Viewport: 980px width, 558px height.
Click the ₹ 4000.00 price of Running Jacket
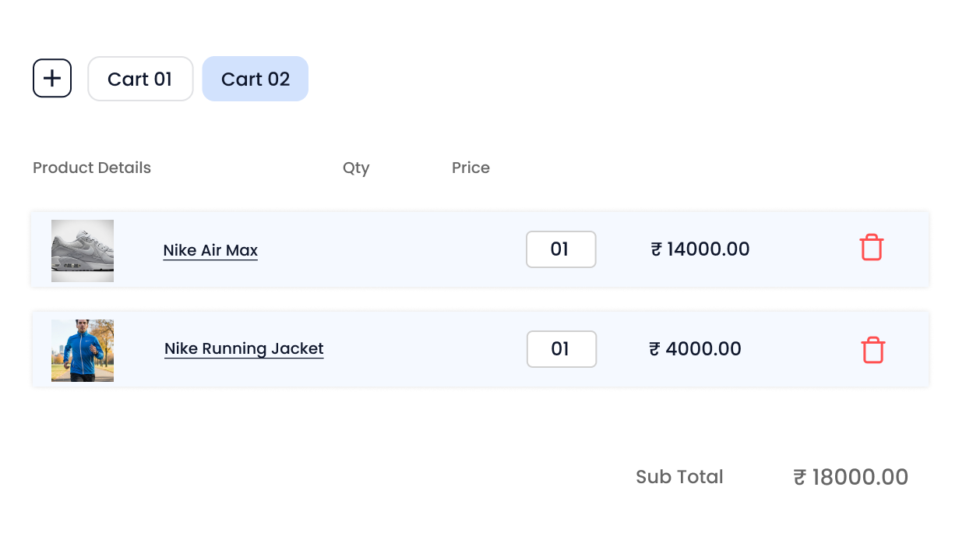coord(695,348)
